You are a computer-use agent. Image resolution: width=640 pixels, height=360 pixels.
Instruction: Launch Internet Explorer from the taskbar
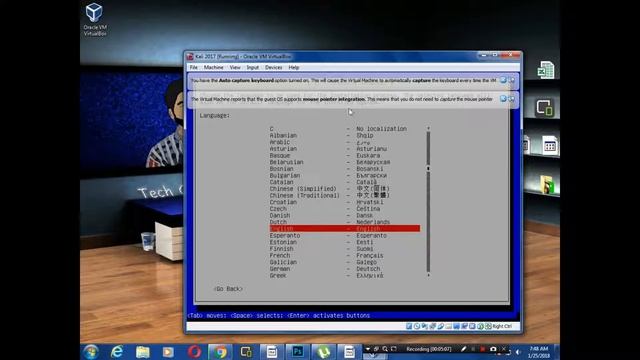(x=117, y=352)
